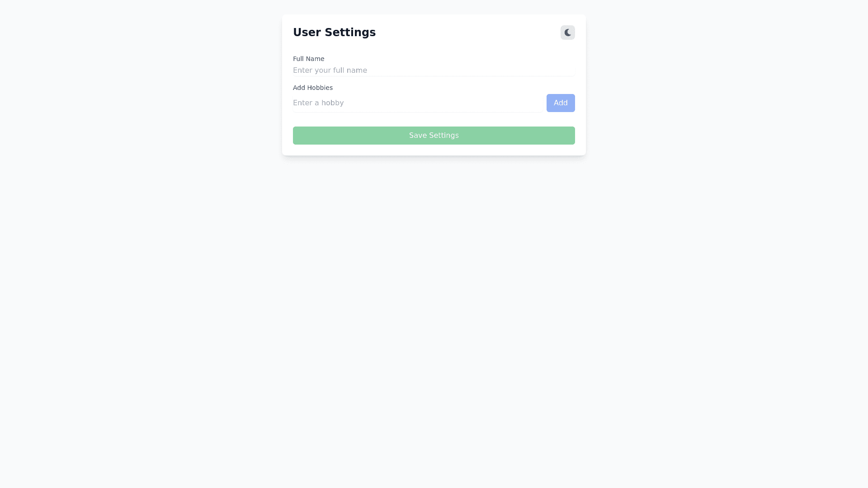Select the input under Add Hobbies

[x=417, y=103]
